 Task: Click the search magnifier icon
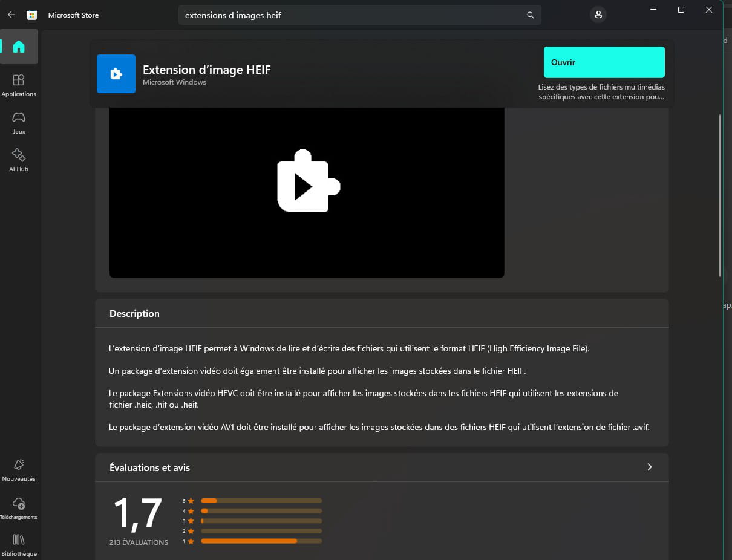pos(530,15)
